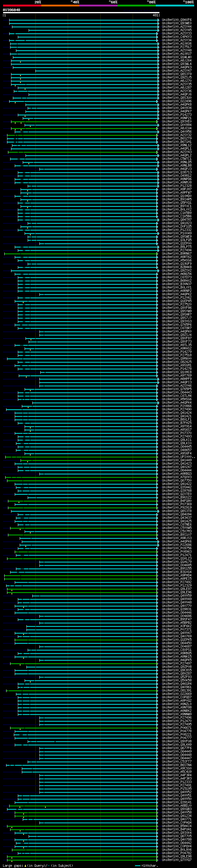Screen dimensions: 197x868
Task: Click the UniRef100_P07370 label
Action: (177, 433)
